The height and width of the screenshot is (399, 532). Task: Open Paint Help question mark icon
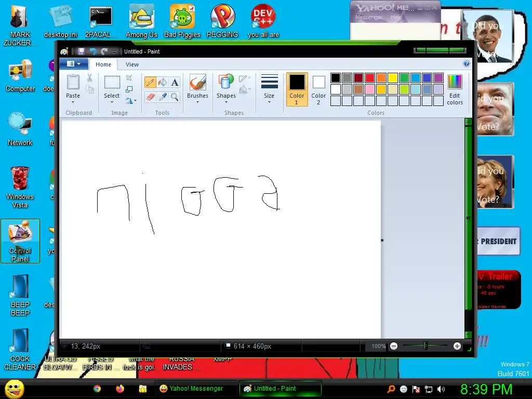(x=467, y=63)
